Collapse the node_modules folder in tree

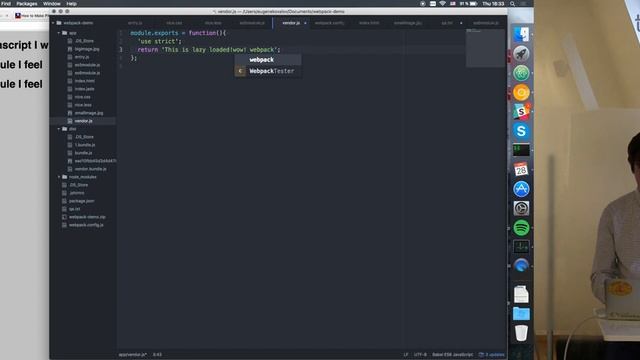point(59,177)
